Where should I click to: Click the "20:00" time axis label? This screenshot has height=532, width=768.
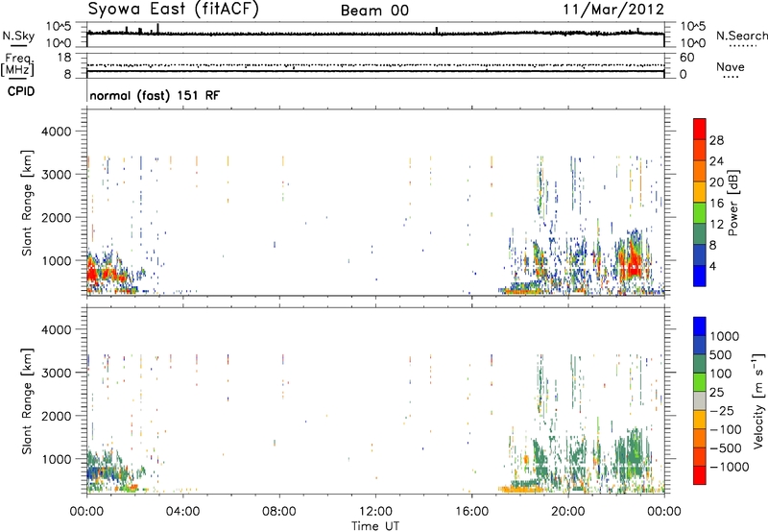[568, 512]
